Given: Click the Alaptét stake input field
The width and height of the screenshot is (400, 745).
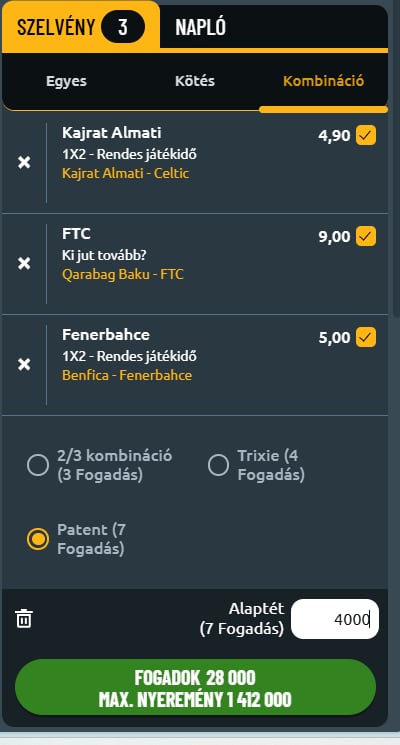Looking at the screenshot, I should click(335, 619).
